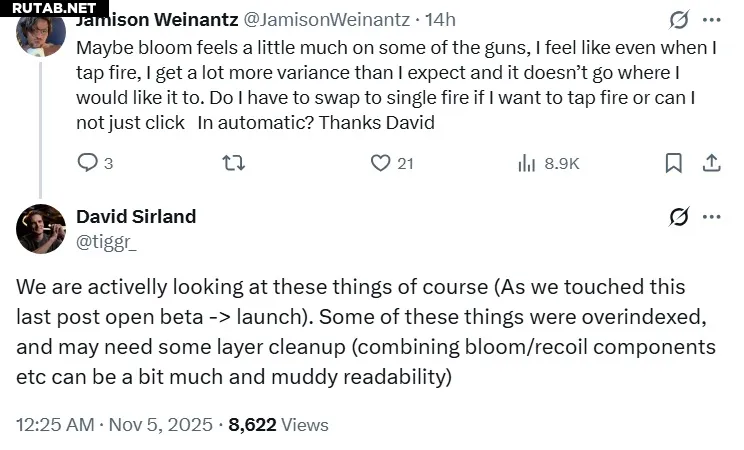
Task: Open the 14h timestamp link
Action: click(x=441, y=19)
